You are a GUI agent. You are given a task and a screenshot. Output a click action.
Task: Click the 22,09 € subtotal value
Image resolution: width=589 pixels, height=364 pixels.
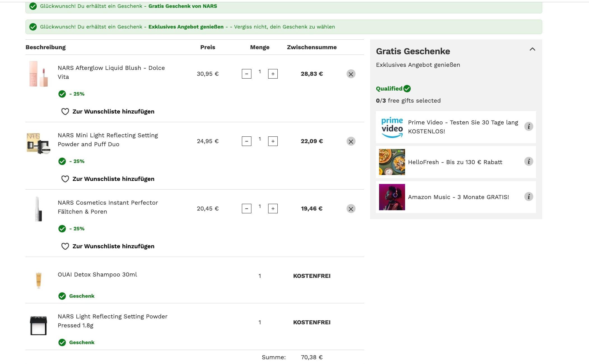pyautogui.click(x=312, y=141)
